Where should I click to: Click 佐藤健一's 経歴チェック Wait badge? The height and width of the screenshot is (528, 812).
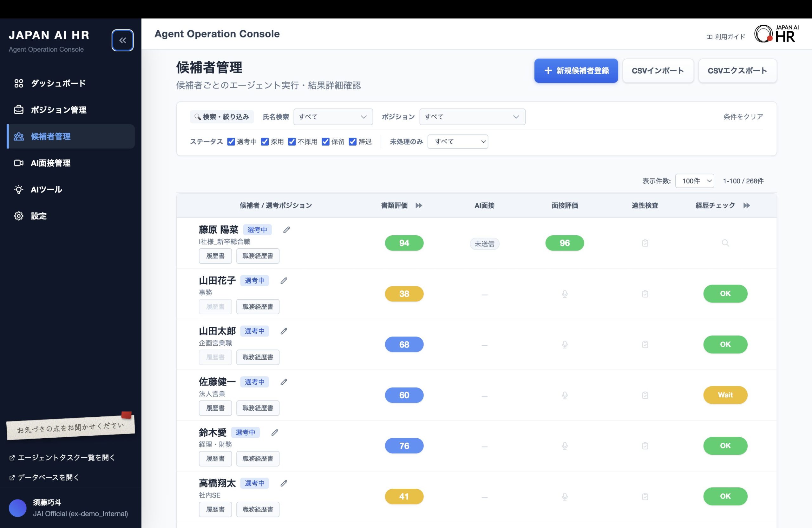pos(725,395)
